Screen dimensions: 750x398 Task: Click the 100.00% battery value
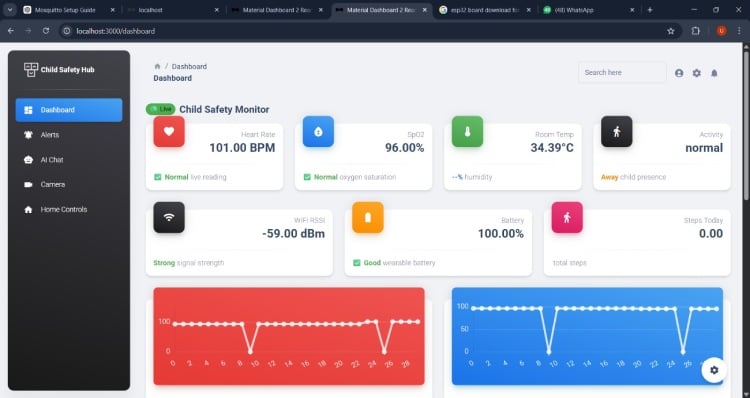(501, 234)
